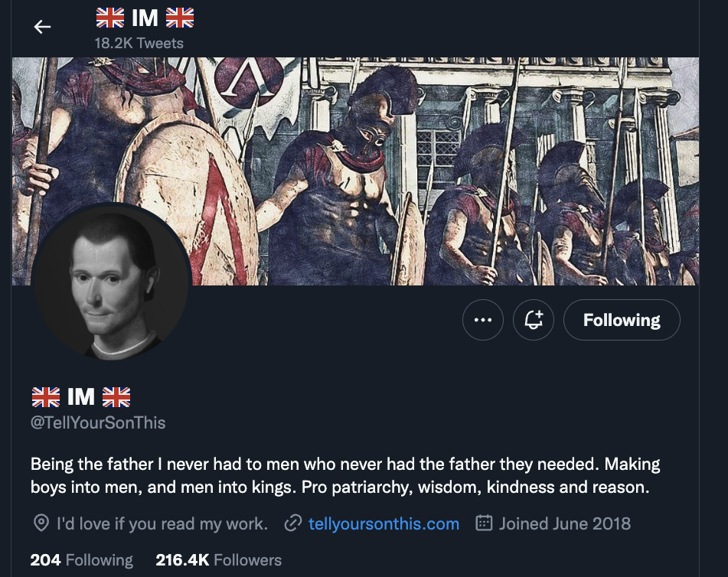Click the IM display name below avatar
728x577 pixels.
(81, 396)
